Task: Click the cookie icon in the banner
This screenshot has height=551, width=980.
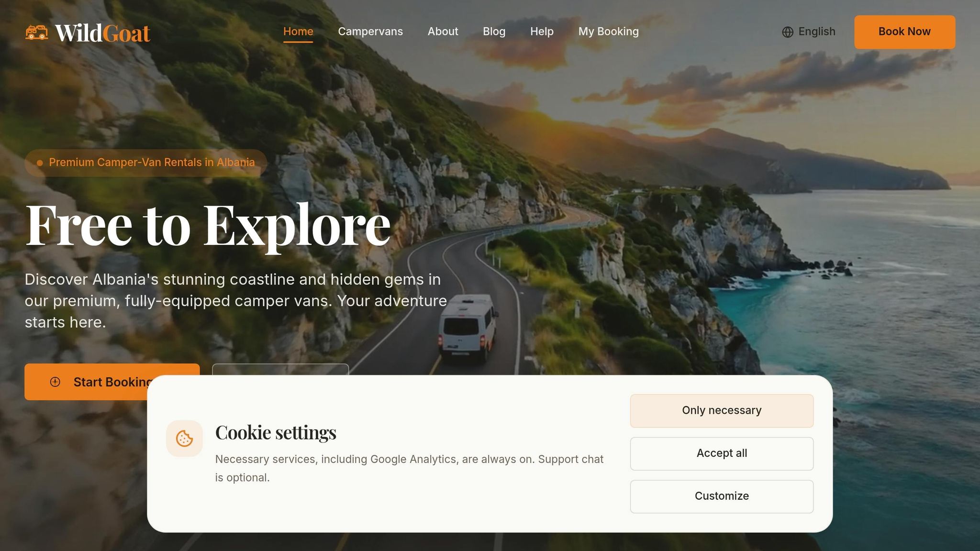Action: click(x=184, y=438)
